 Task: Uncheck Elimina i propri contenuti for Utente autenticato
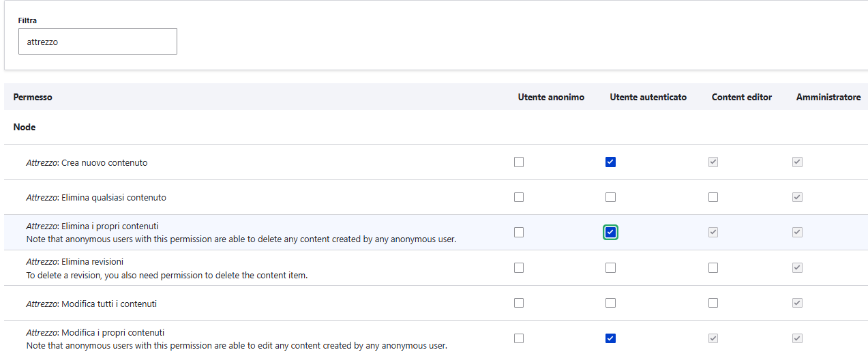click(610, 233)
